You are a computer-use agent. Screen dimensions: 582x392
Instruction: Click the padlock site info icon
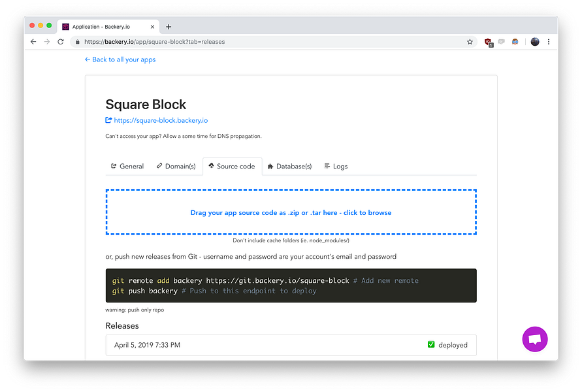(x=77, y=42)
